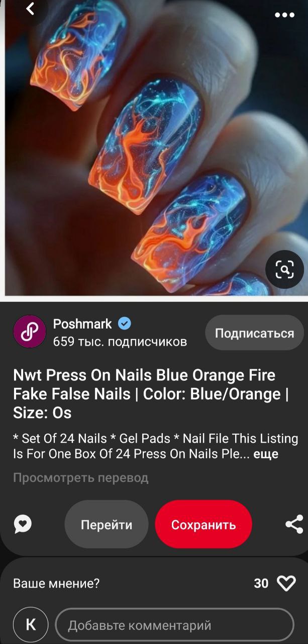Tap the blue verified badge
The image size is (308, 644).
click(124, 324)
